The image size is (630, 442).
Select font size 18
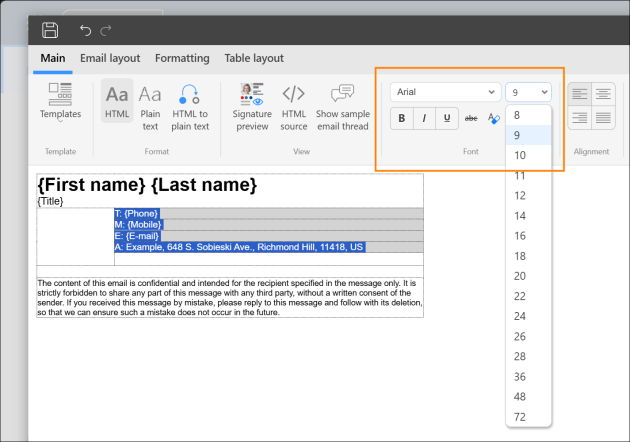[528, 256]
